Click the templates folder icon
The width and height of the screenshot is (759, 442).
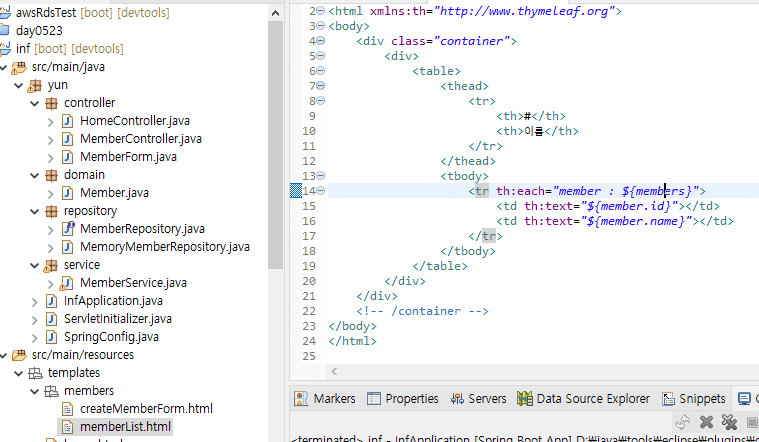click(35, 373)
